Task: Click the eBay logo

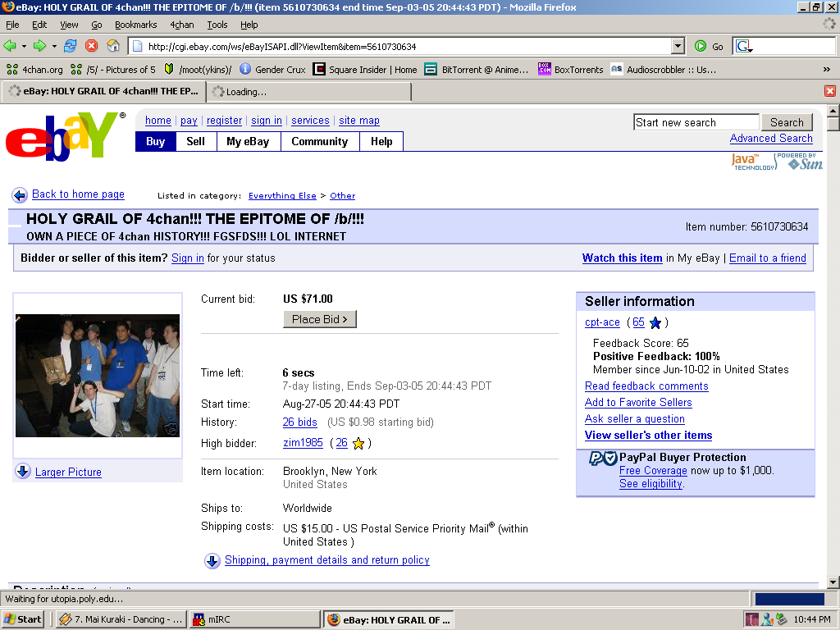Action: (64, 135)
